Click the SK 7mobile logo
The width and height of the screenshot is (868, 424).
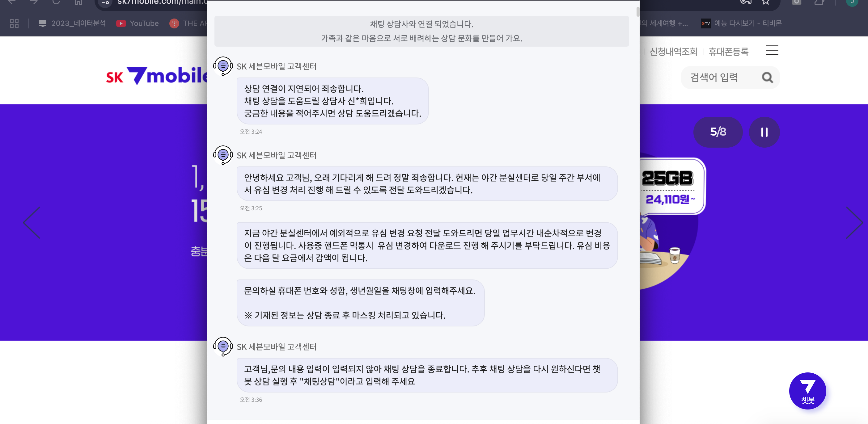156,76
